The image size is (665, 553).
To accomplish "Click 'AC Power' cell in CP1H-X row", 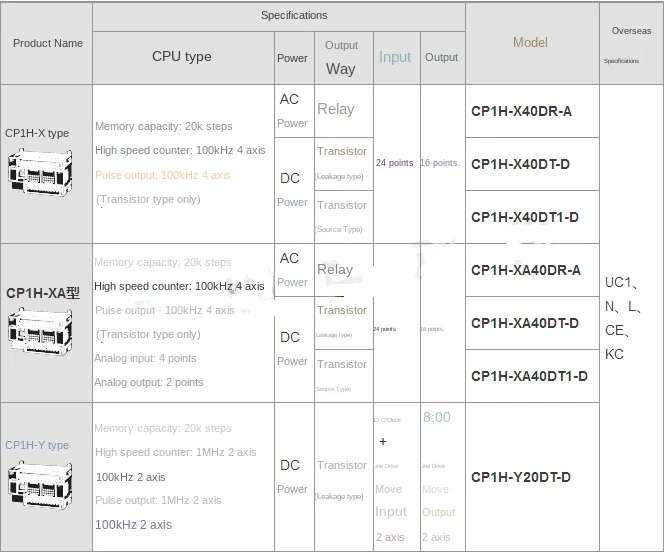I will (x=292, y=111).
